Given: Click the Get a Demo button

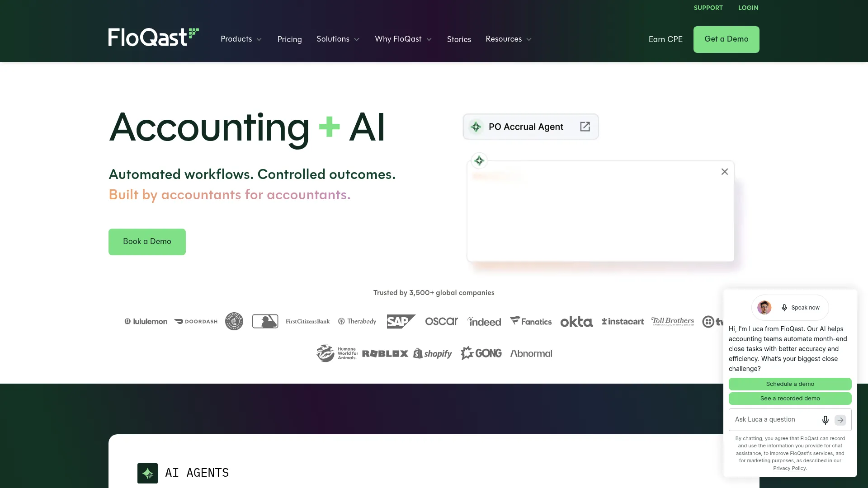Looking at the screenshot, I should [x=726, y=39].
